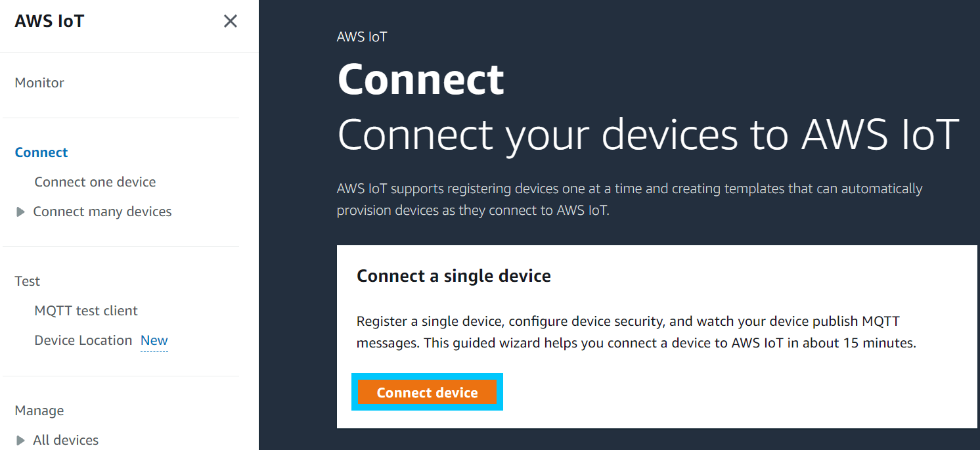
Task: Open the Connect many devices label
Action: tap(102, 212)
